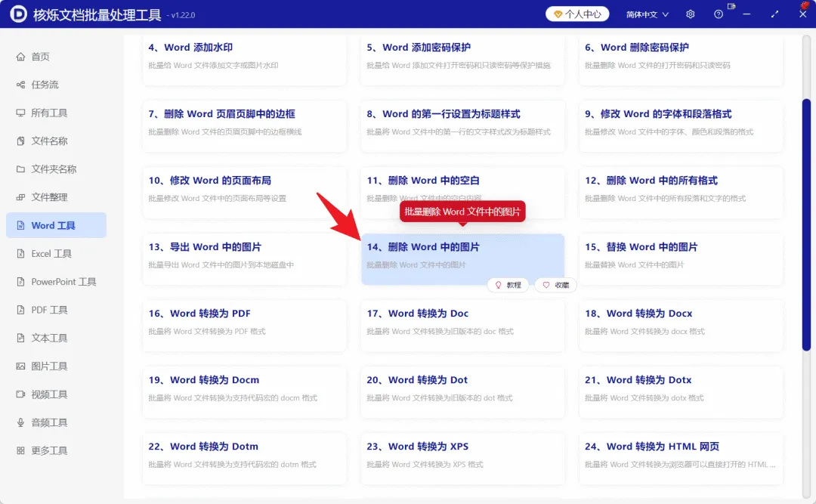Open 5、Word 添加密码保护 tool
This screenshot has width=816, height=504.
(x=462, y=60)
